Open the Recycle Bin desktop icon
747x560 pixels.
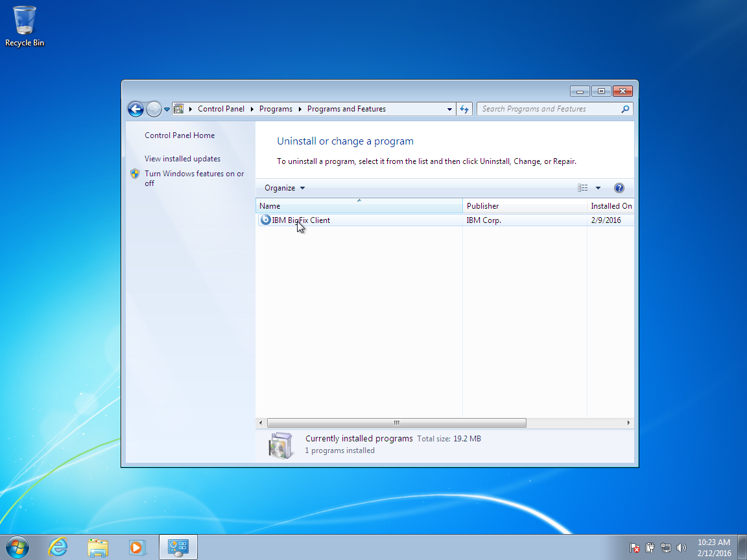pyautogui.click(x=24, y=26)
